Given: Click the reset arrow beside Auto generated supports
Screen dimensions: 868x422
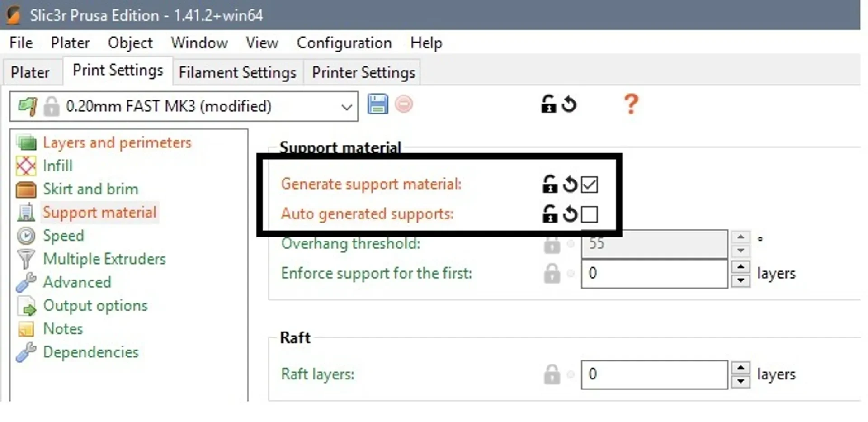Looking at the screenshot, I should coord(570,214).
